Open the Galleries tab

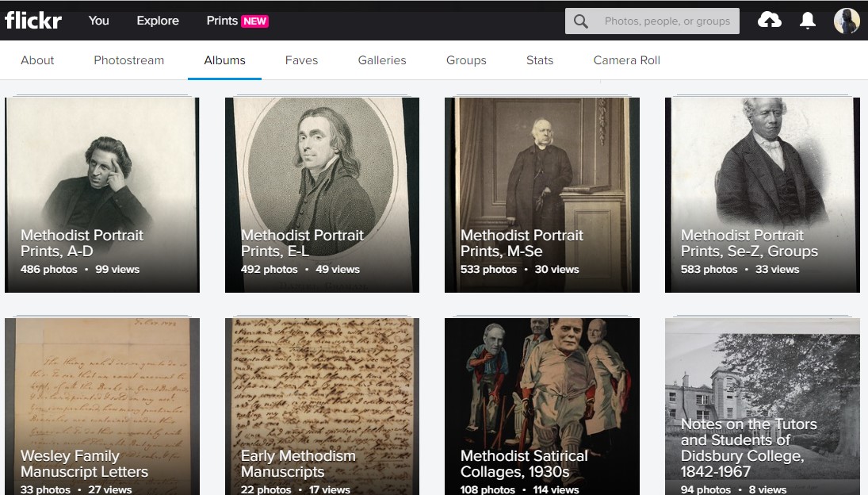(x=381, y=59)
